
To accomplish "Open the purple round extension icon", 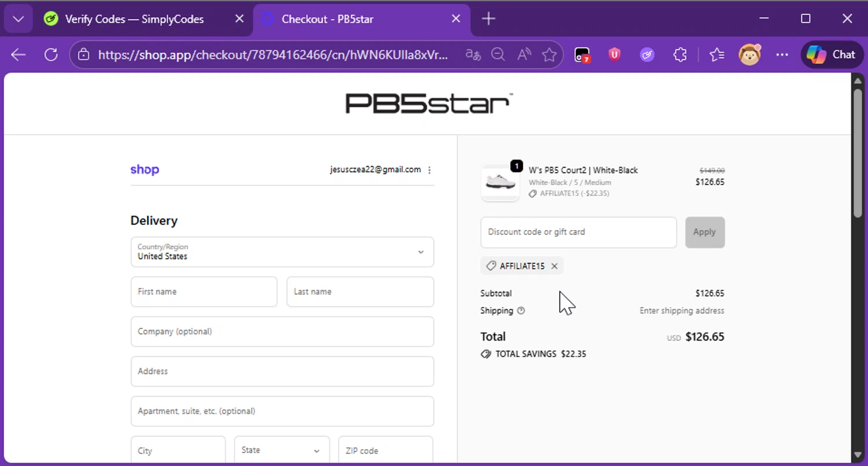I will [647, 55].
